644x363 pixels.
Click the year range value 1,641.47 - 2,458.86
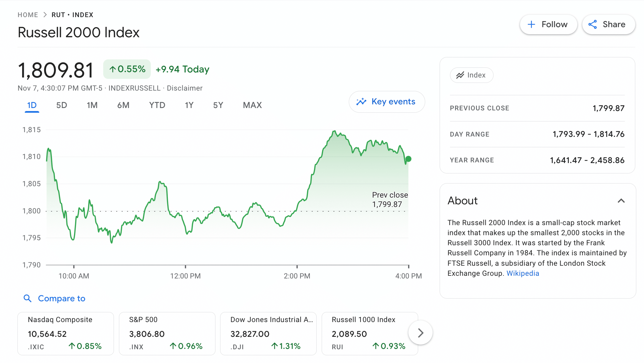587,160
